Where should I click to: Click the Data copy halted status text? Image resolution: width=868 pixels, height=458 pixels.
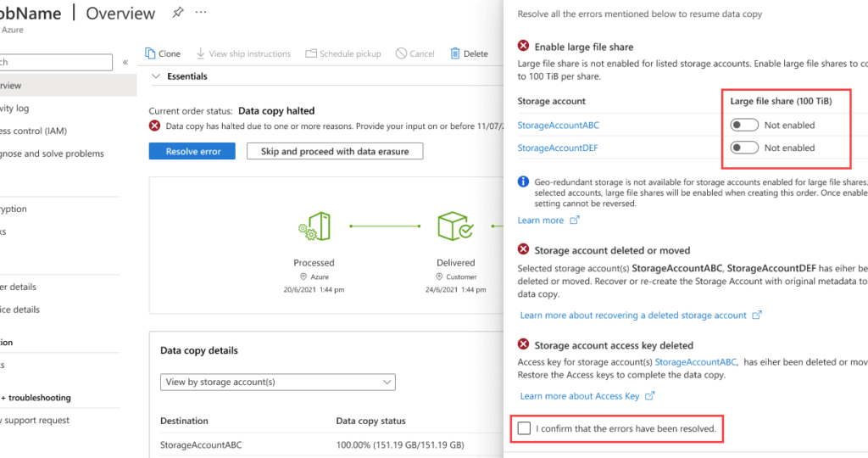coord(276,111)
